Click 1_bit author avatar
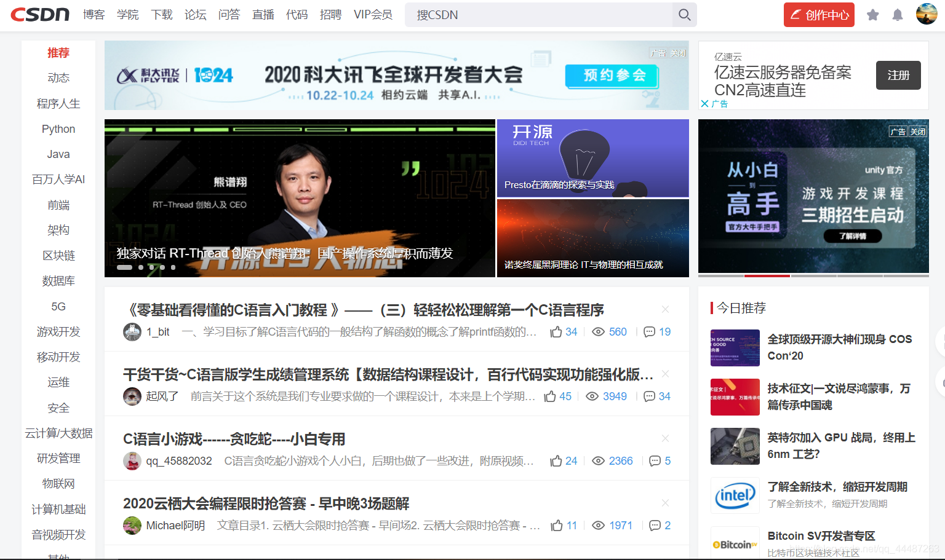 coord(132,332)
